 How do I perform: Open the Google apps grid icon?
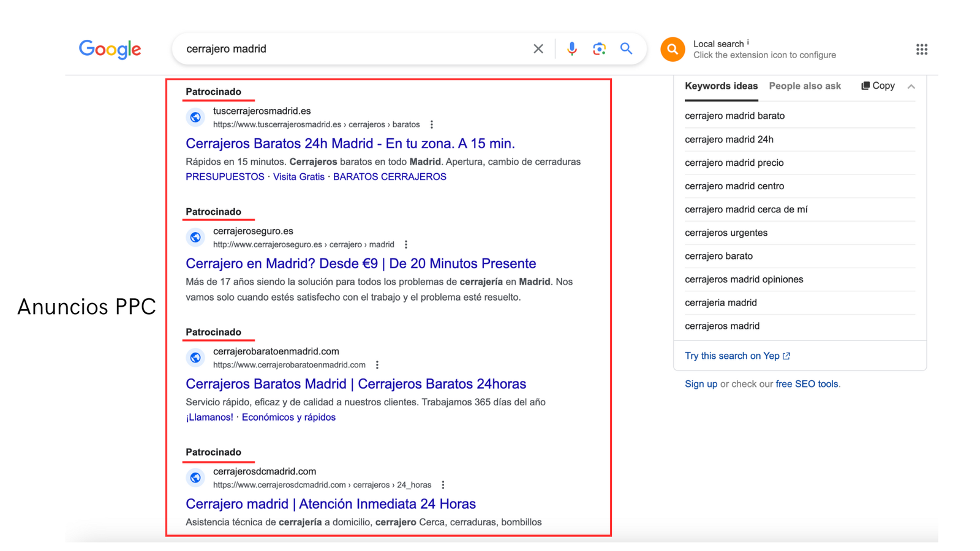point(922,49)
